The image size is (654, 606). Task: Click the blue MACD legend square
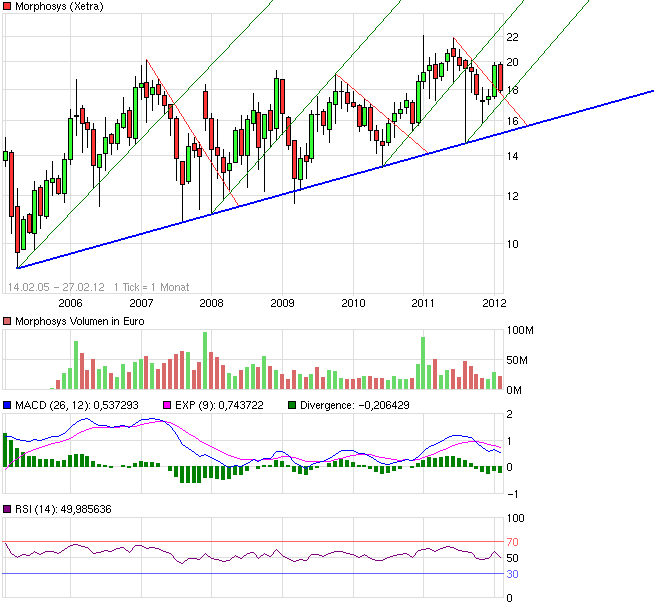click(7, 405)
